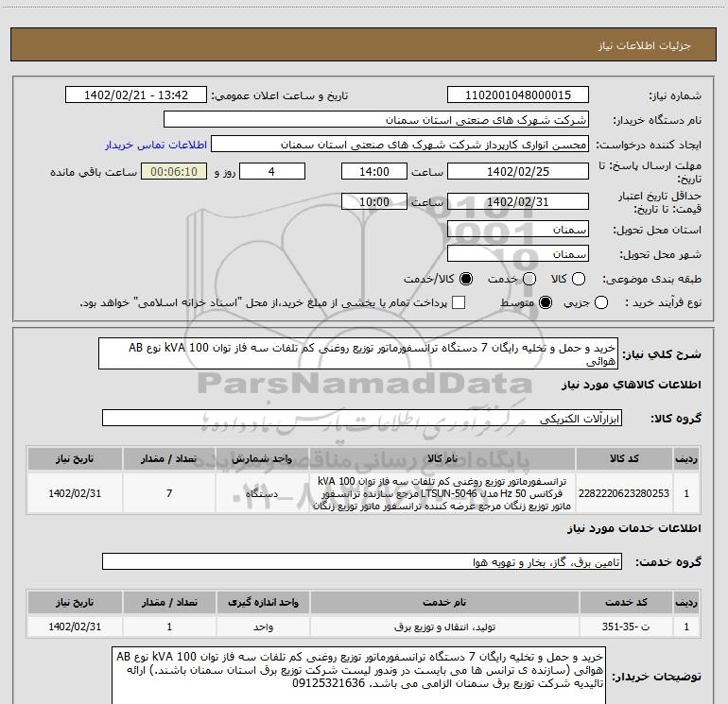Click the deadline time field 14:00
This screenshot has width=728, height=704.
[x=374, y=171]
